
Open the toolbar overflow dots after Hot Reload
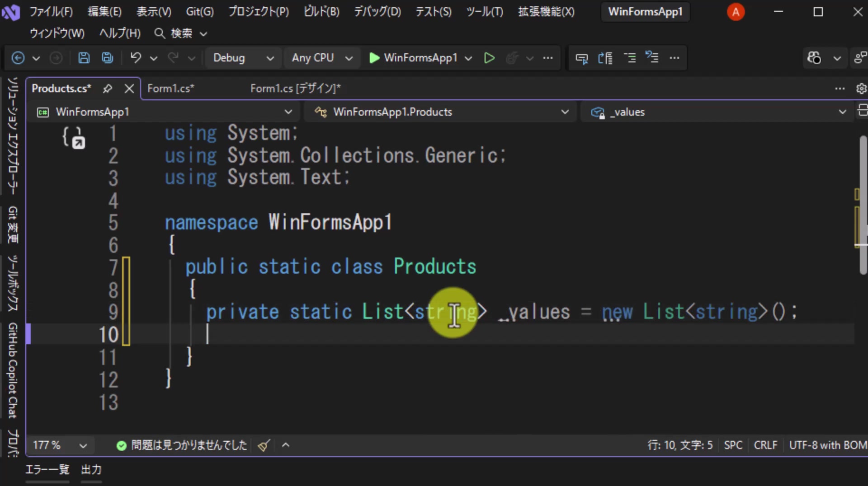click(x=548, y=58)
